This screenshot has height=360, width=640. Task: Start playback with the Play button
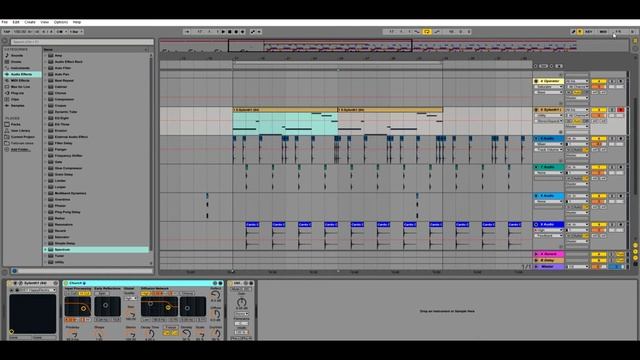[223, 32]
